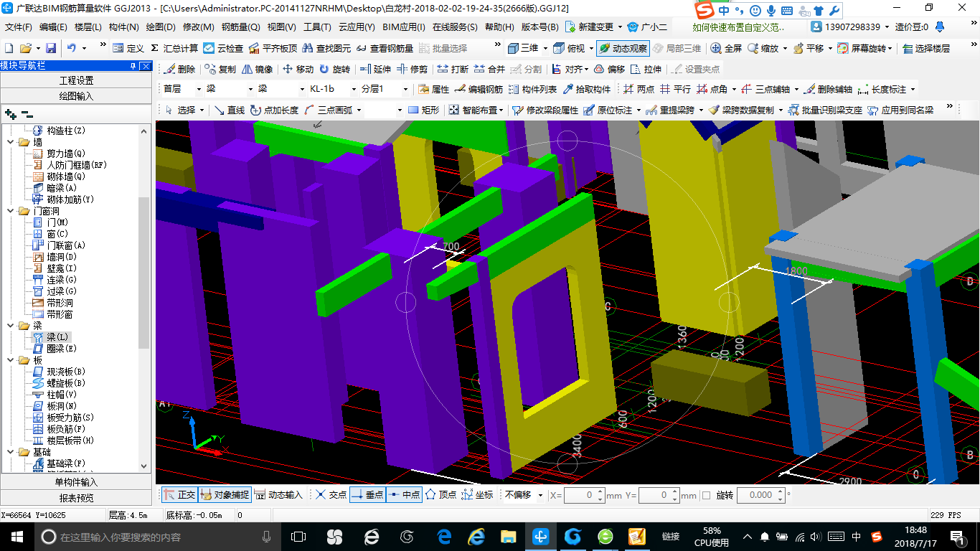
Task: Click 选择楼层 select floor tool
Action: click(x=926, y=48)
